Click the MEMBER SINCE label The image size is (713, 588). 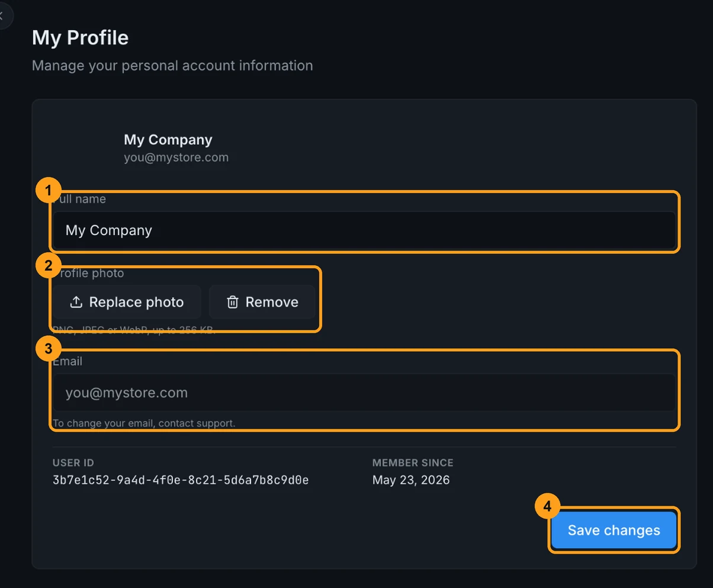pyautogui.click(x=413, y=463)
